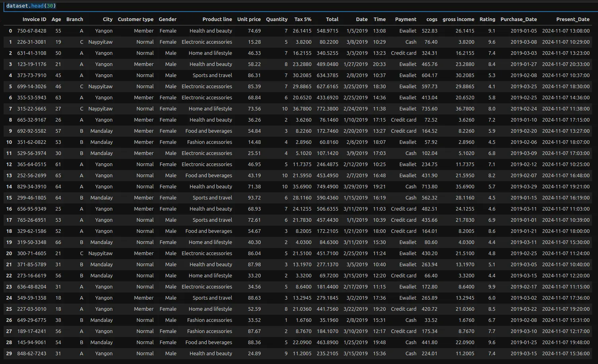598x364 pixels.
Task: Click the Invoice ID column header
Action: [34, 19]
